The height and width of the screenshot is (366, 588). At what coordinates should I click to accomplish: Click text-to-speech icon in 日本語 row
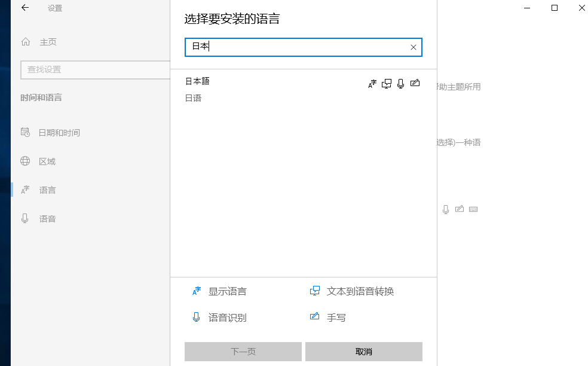(387, 84)
